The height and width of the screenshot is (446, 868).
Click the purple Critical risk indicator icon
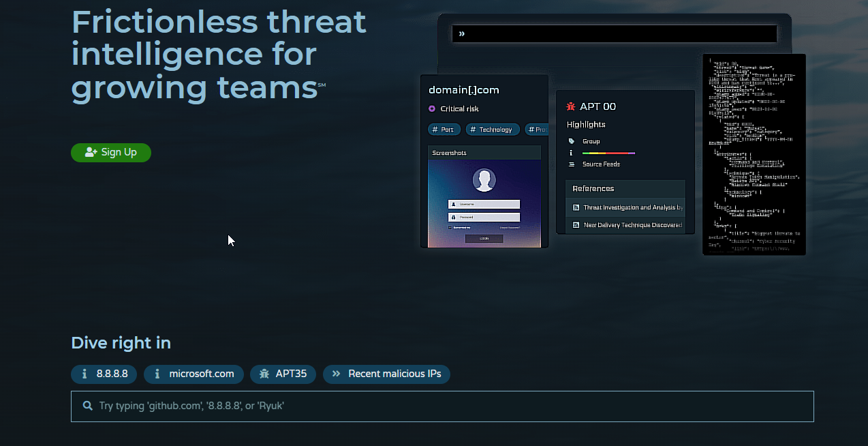[432, 109]
